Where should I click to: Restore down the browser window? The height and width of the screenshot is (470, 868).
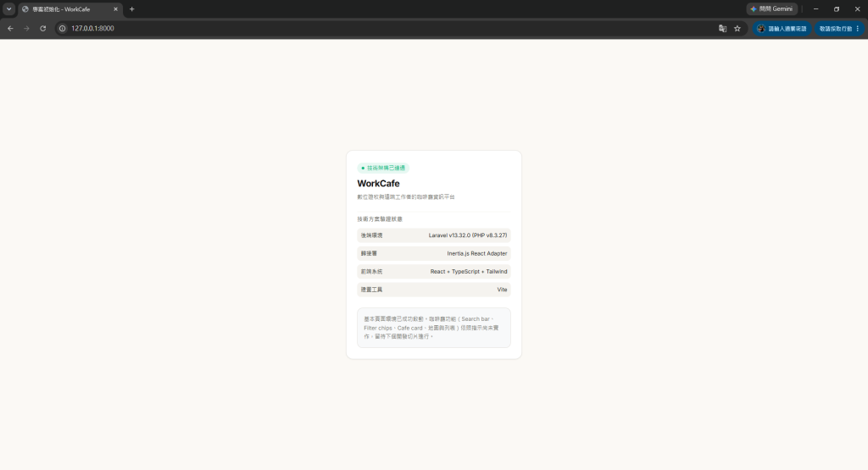coord(837,8)
